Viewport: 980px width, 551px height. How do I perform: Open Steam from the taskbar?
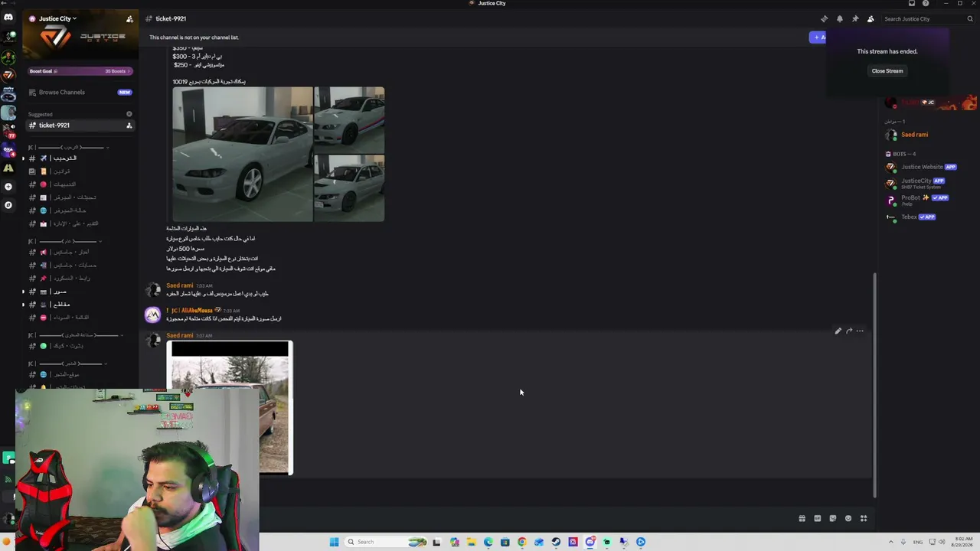pyautogui.click(x=556, y=542)
